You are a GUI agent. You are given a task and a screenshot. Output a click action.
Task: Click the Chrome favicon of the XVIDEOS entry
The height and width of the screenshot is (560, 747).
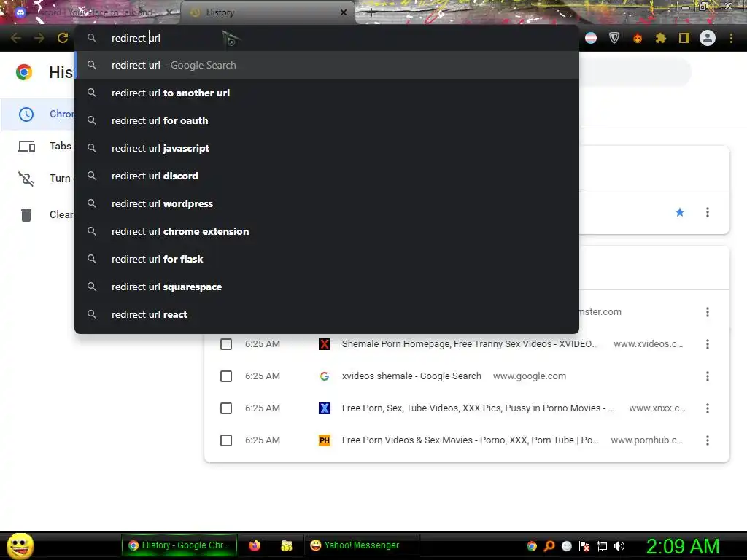(x=325, y=344)
